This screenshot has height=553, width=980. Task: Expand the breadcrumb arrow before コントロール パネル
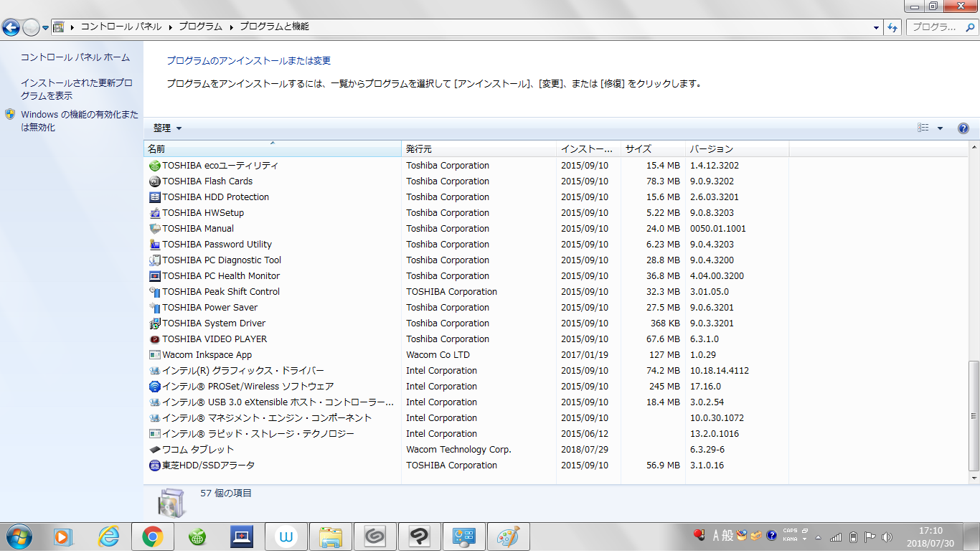click(x=72, y=27)
